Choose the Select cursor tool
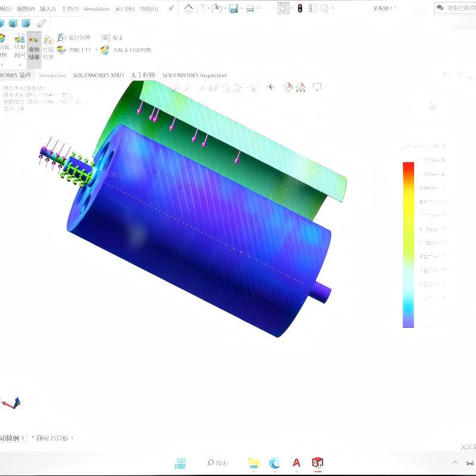476x476 pixels. (283, 8)
